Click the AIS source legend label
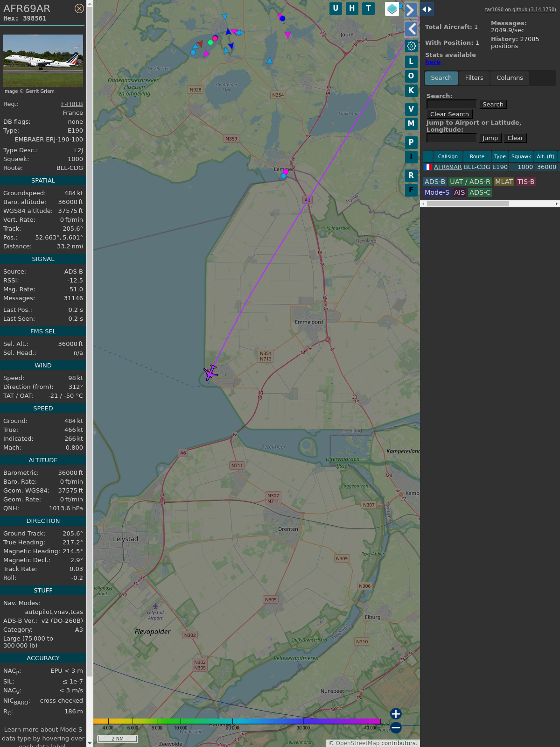The width and height of the screenshot is (560, 747). (459, 192)
